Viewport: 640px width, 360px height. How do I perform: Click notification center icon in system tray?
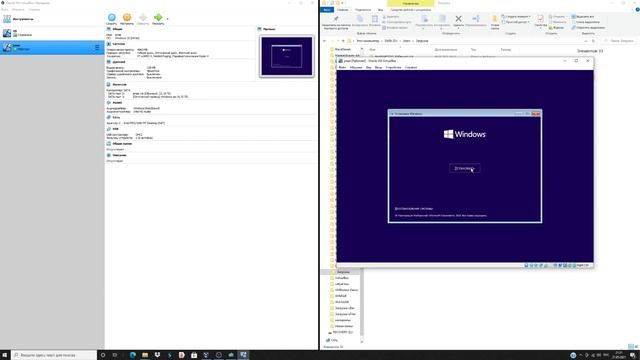632,355
